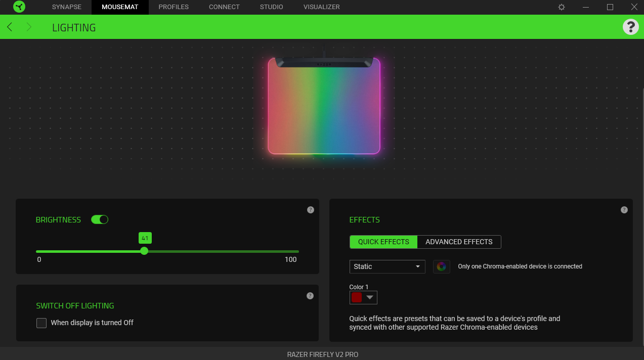644x360 pixels.
Task: Open the Studio tab
Action: point(272,7)
